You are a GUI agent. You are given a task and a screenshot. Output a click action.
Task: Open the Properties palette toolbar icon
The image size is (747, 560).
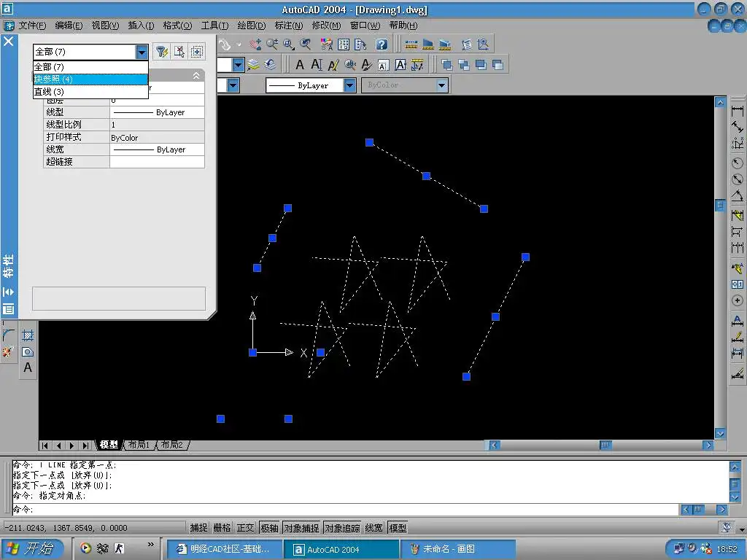coord(326,44)
